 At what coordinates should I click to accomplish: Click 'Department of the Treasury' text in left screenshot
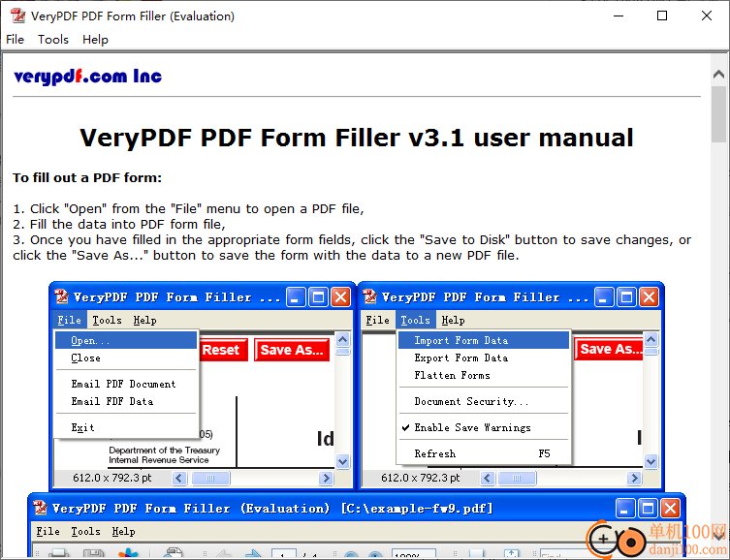[x=164, y=451]
